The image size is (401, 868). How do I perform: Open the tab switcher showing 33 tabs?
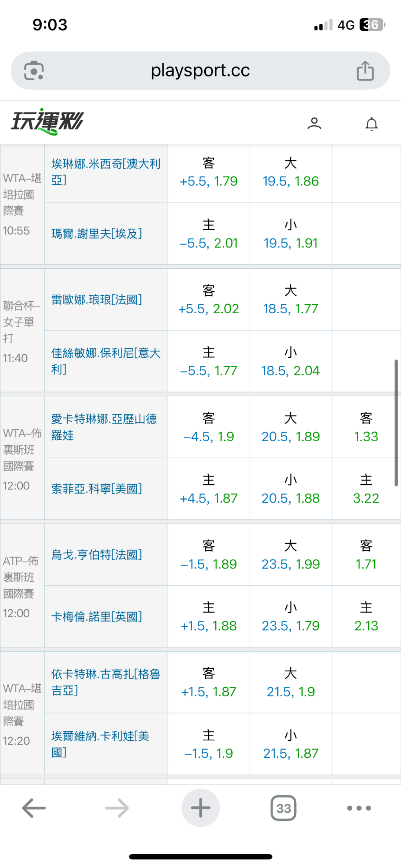tap(284, 808)
